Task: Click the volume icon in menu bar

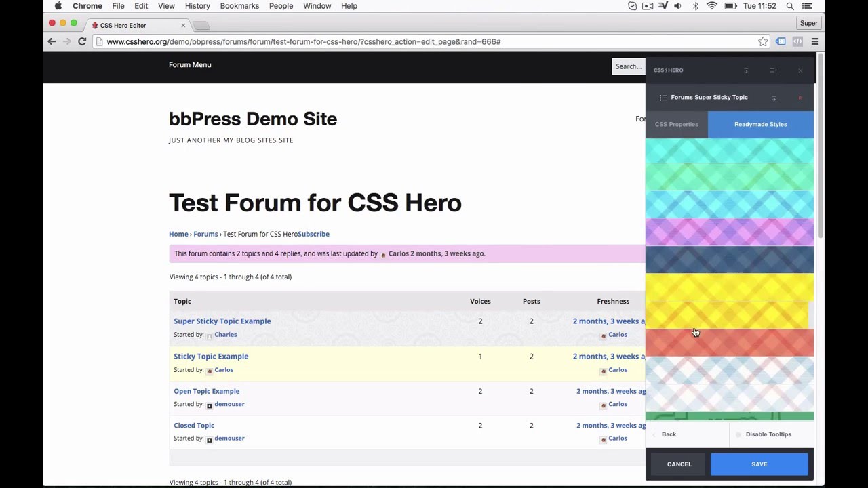Action: [x=677, y=6]
